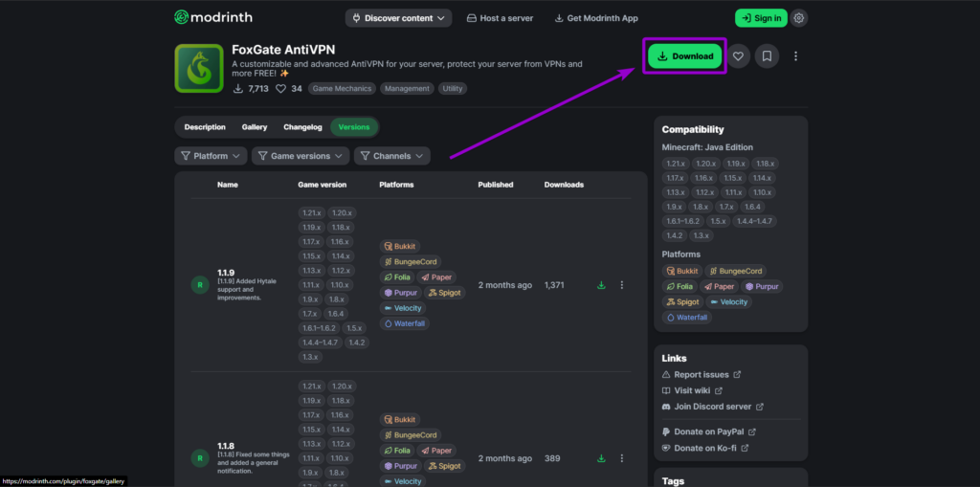
Task: Switch to the Description tab
Action: 205,127
